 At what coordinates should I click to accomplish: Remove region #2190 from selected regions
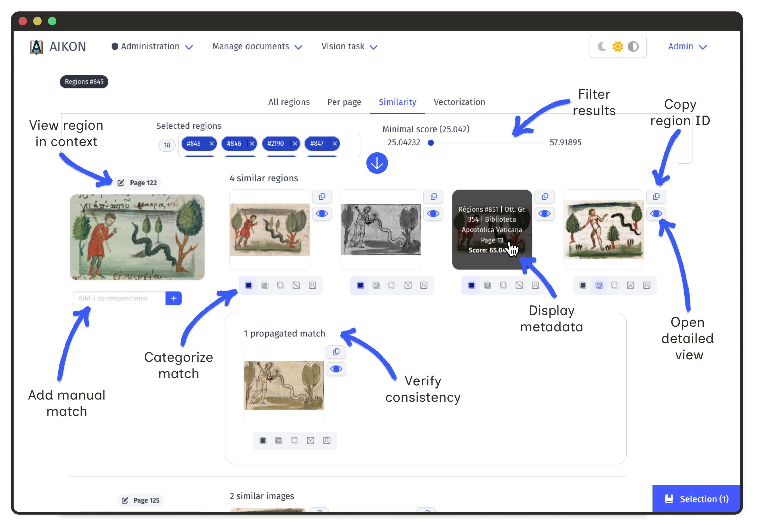pyautogui.click(x=295, y=143)
